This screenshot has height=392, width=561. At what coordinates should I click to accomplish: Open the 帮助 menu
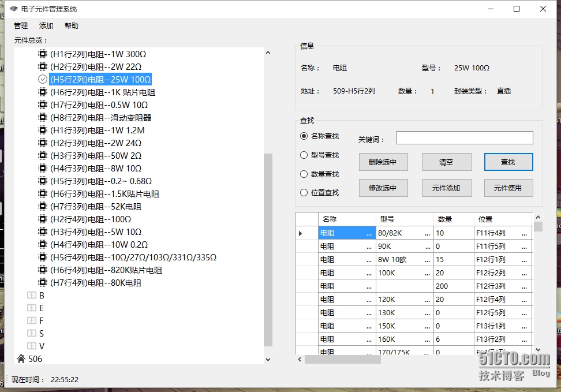click(71, 26)
